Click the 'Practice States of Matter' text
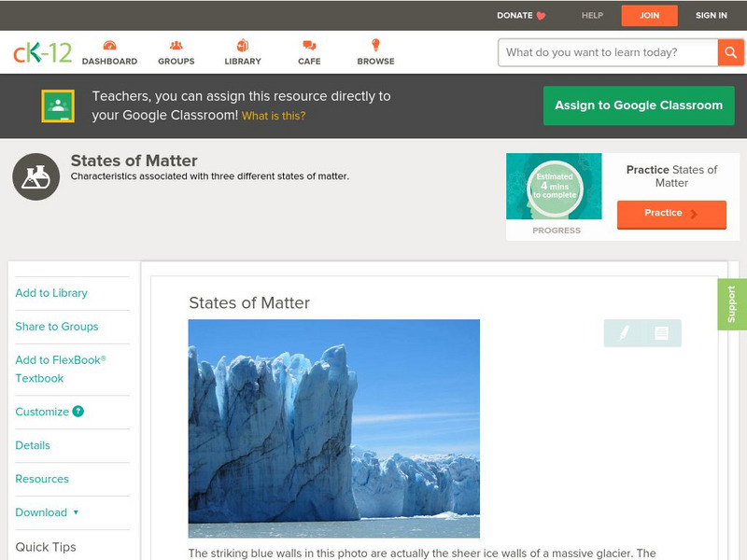The height and width of the screenshot is (560, 747). [x=671, y=176]
